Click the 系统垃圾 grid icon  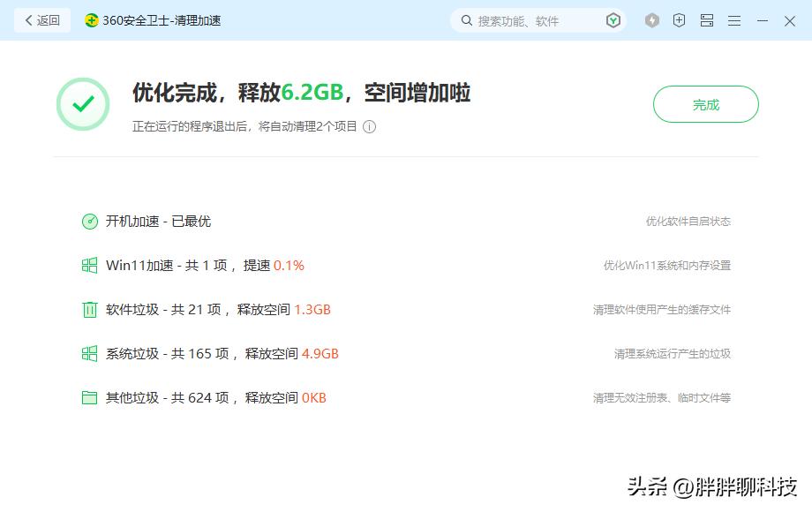(89, 354)
